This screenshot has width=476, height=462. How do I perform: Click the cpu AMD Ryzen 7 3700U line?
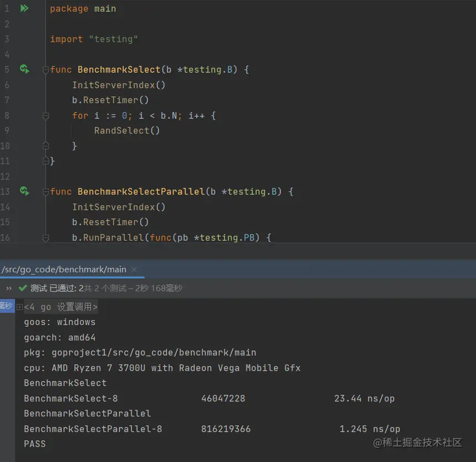[x=162, y=368]
